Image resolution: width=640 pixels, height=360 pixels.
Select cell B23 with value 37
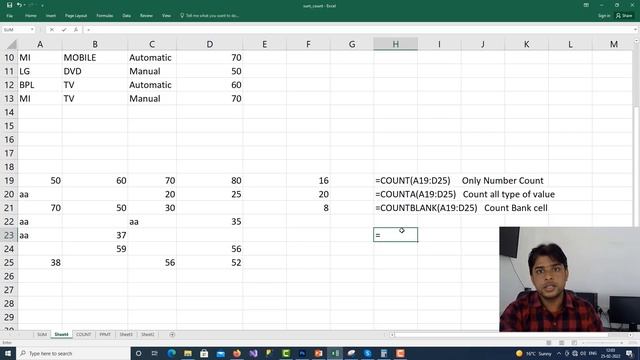(95, 235)
